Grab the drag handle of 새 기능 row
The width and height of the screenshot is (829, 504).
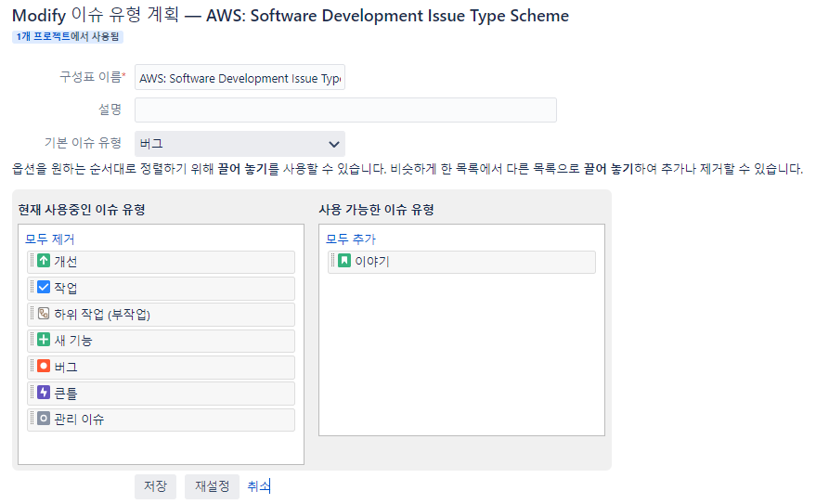pos(32,340)
